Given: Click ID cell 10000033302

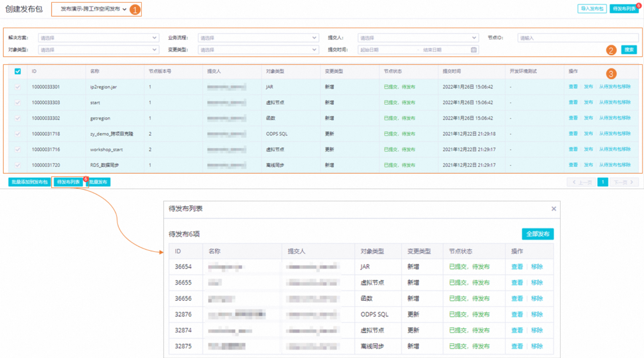Looking at the screenshot, I should (46, 118).
